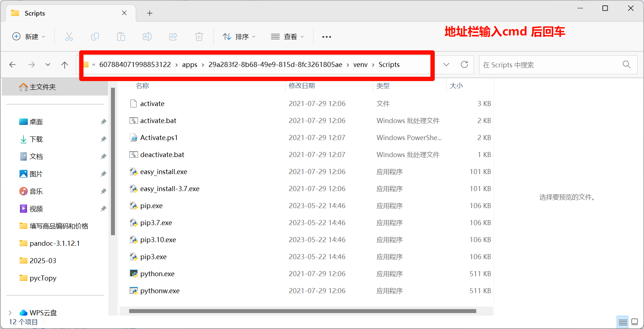Open the 新建 dropdown menu
644x329 pixels.
[29, 37]
